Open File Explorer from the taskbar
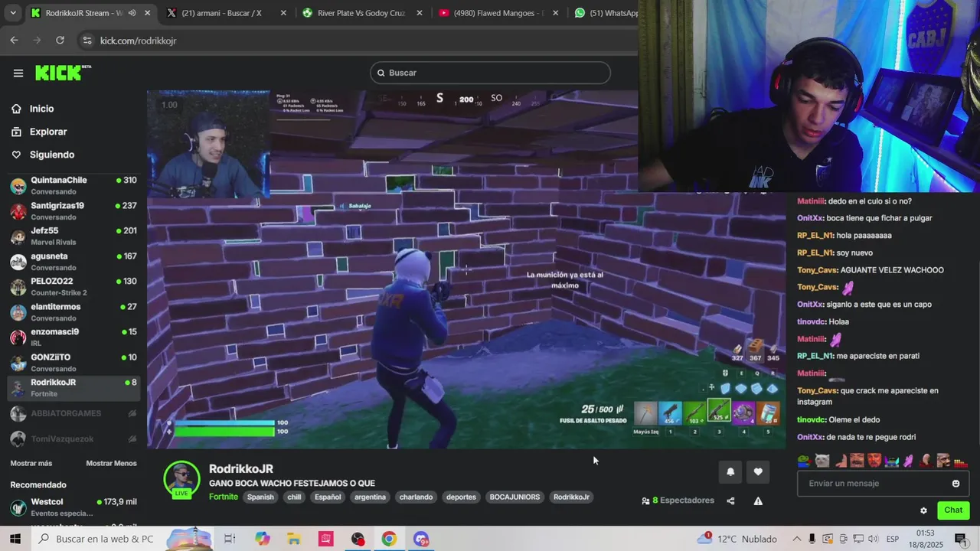The height and width of the screenshot is (551, 980). pyautogui.click(x=294, y=539)
